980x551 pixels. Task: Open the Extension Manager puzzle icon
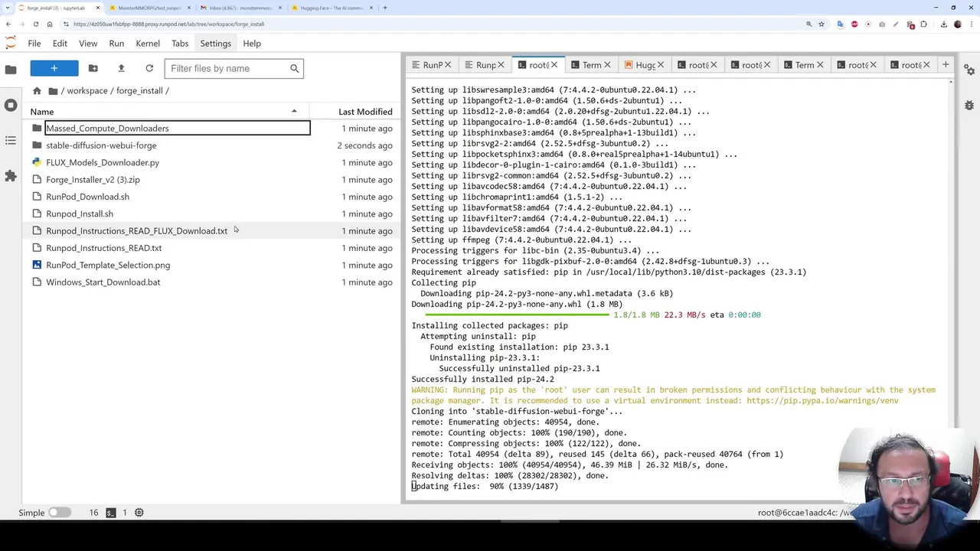coord(11,176)
